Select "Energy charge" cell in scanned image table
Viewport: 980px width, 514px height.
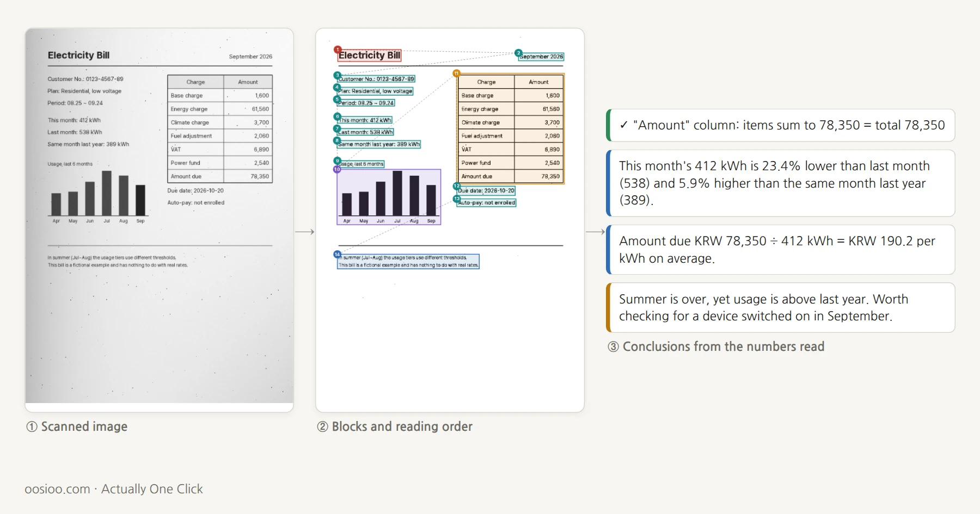(195, 109)
